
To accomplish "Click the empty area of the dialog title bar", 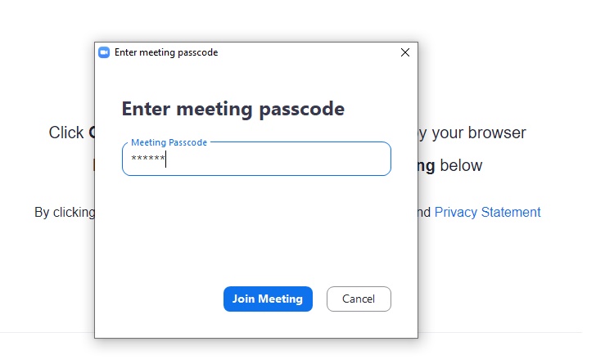I will click(x=311, y=52).
